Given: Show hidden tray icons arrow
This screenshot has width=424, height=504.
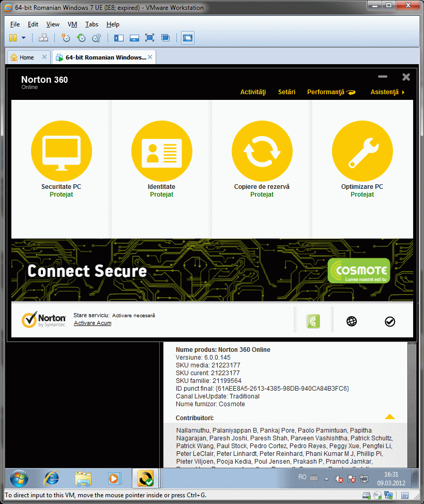Looking at the screenshot, I should pyautogui.click(x=326, y=479).
